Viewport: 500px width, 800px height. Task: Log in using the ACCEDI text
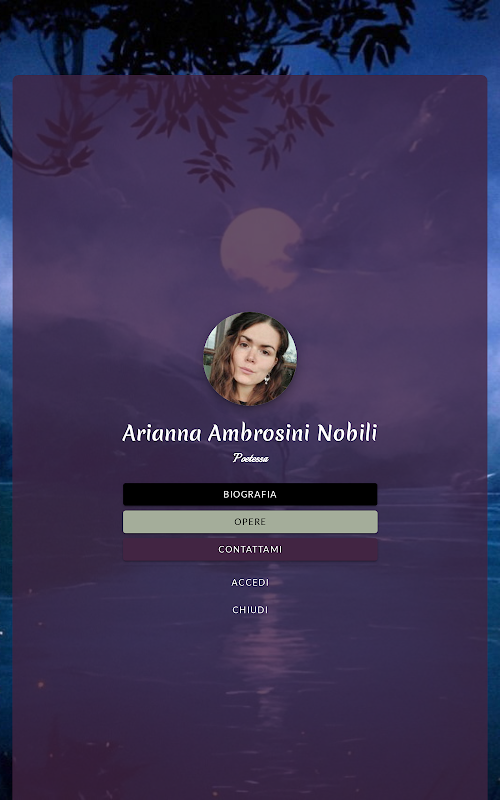tap(250, 582)
